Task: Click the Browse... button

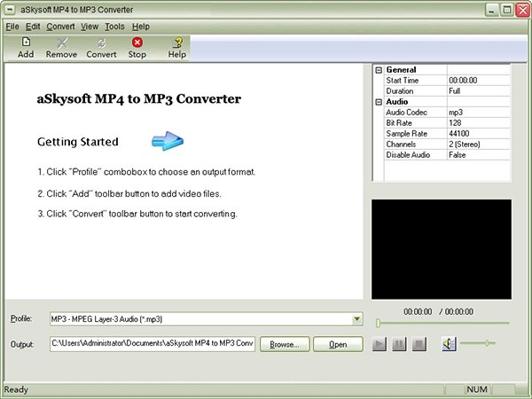Action: [285, 344]
